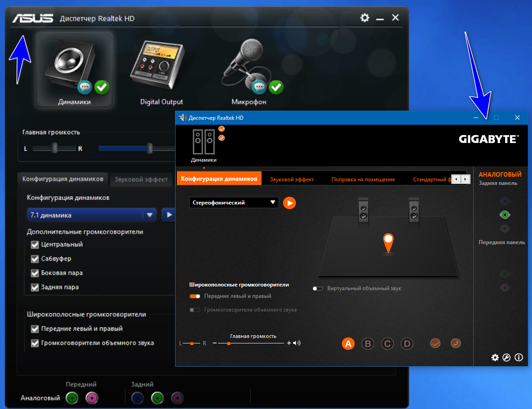Click the orange phone badge beside Gigabyte speakers
The width and height of the screenshot is (532, 409).
(222, 138)
